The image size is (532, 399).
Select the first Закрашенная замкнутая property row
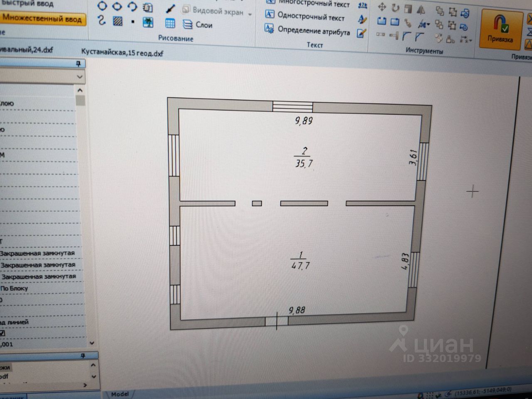[37, 253]
